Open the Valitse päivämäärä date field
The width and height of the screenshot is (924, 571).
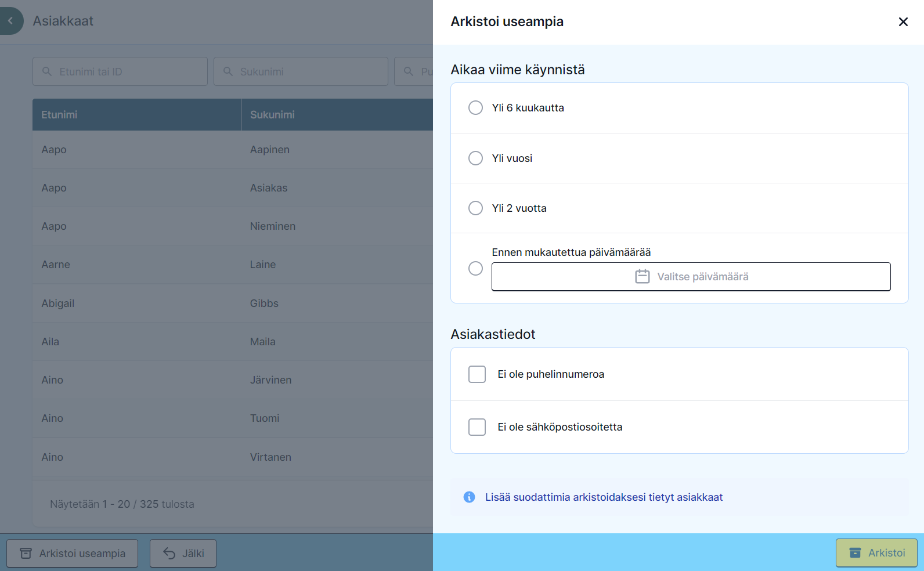(691, 277)
